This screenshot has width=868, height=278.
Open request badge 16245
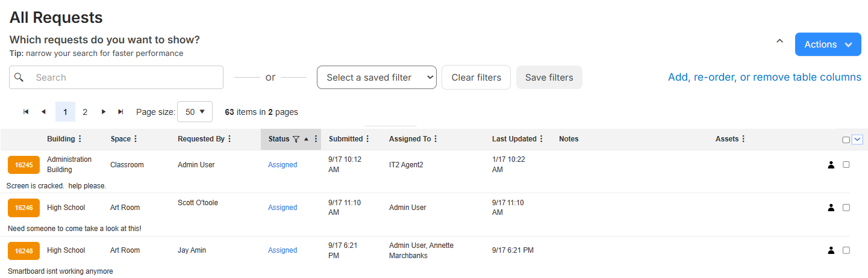[23, 165]
